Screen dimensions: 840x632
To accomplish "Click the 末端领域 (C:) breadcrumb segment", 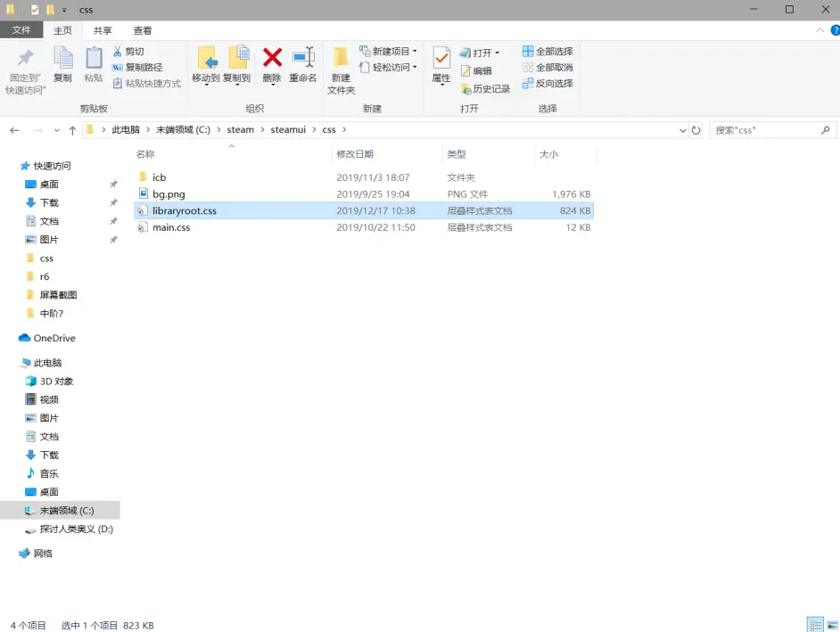I will (183, 129).
